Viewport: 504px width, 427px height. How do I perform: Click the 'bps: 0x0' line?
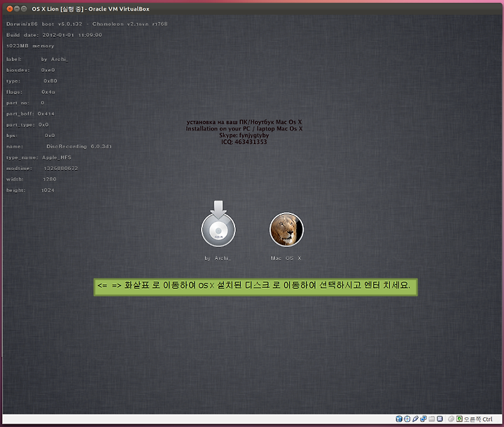click(31, 135)
